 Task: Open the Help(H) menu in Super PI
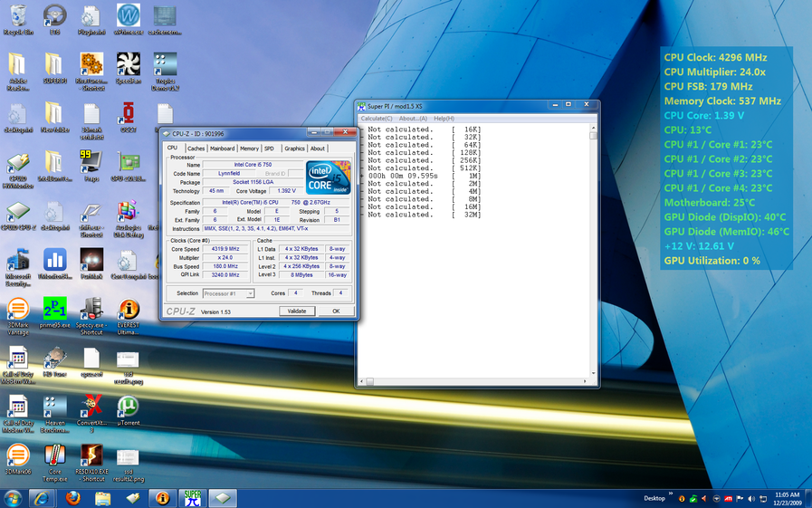point(444,119)
